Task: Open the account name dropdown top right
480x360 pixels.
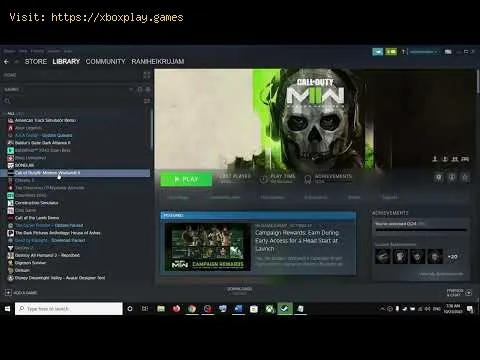Action: point(423,52)
